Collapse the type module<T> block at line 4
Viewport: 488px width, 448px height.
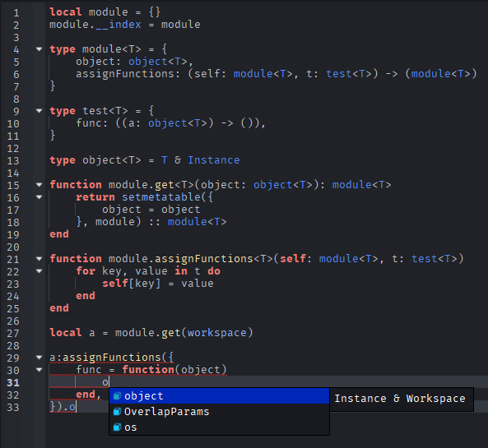tap(39, 48)
